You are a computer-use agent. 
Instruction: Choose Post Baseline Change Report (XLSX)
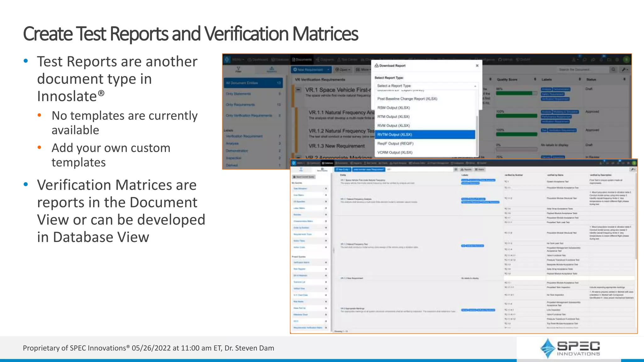(425, 99)
